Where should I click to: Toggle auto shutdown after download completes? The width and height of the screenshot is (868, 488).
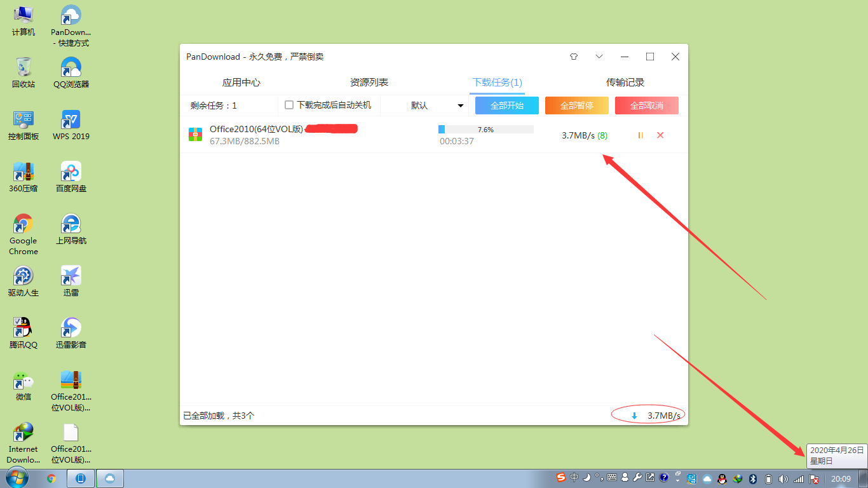(x=289, y=105)
